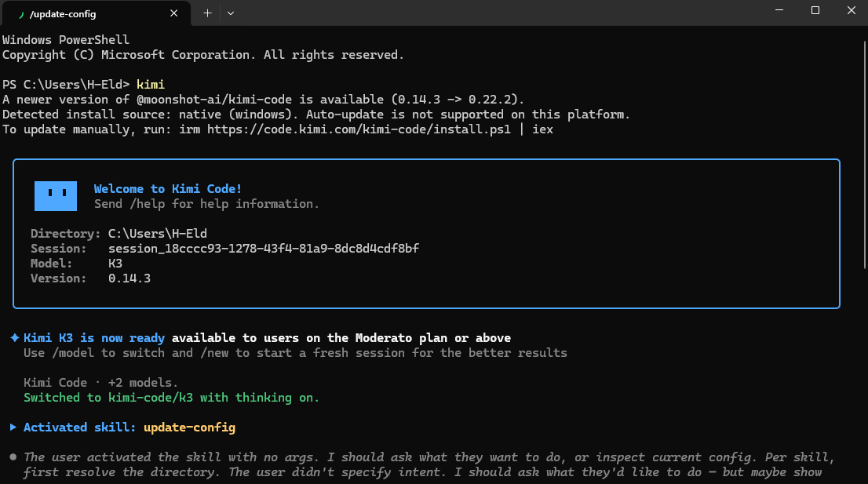Click the blue sparkle star icon

15,337
